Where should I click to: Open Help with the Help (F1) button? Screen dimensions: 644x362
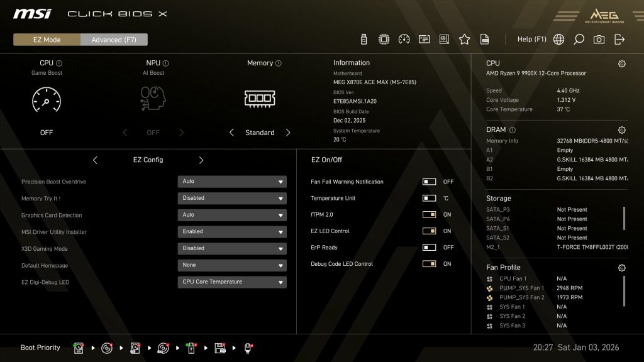531,39
